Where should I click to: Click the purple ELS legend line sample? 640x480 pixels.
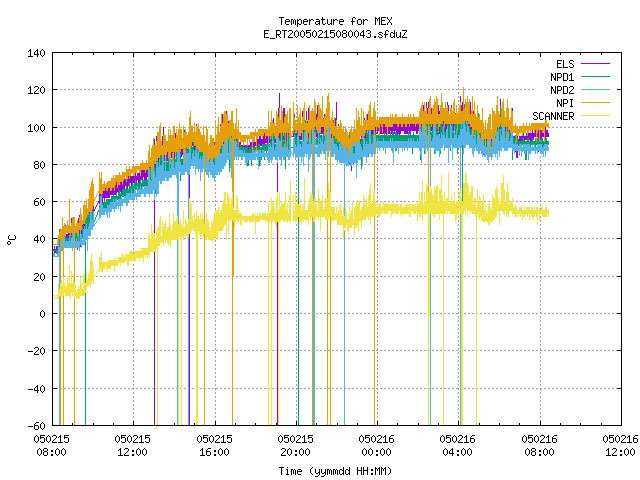click(595, 64)
